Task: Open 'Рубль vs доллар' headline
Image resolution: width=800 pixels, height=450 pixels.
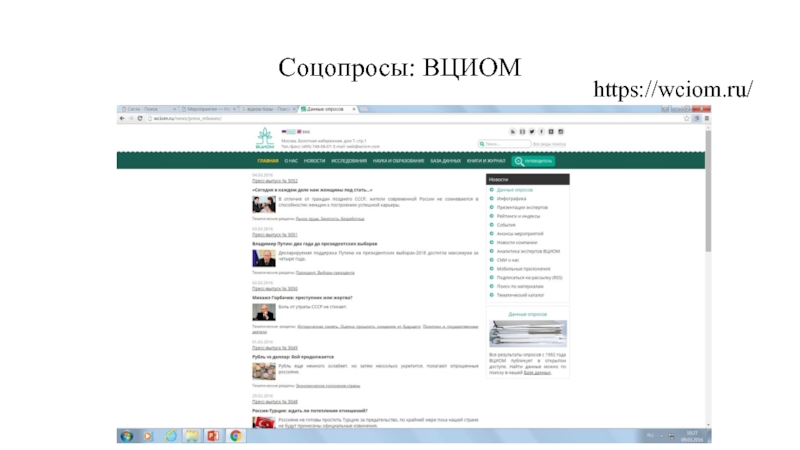Action: pyautogui.click(x=293, y=357)
